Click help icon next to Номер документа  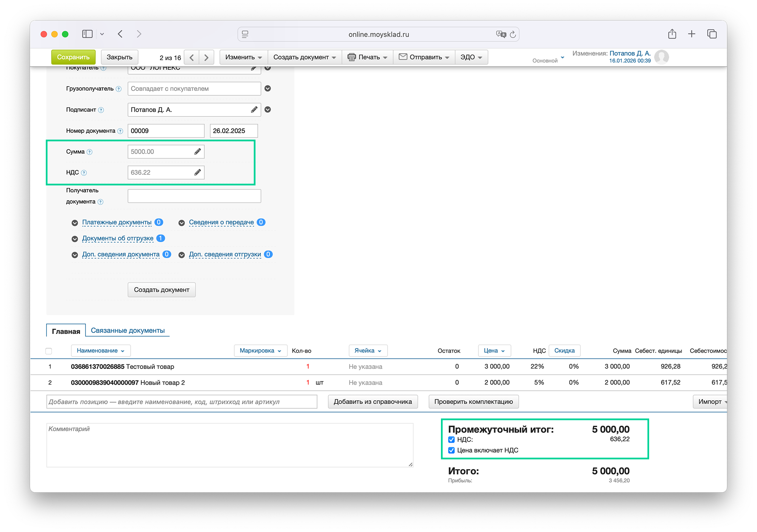tap(120, 131)
